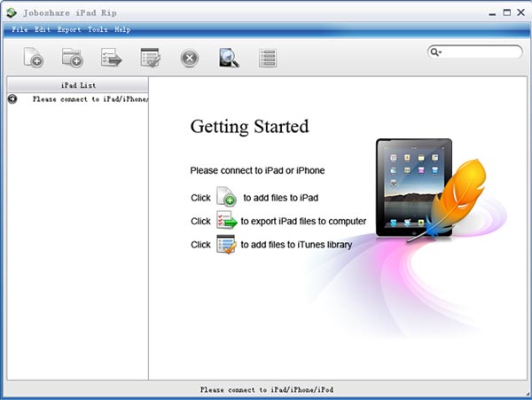Click the Add files to iPad toolbar icon

tap(34, 58)
